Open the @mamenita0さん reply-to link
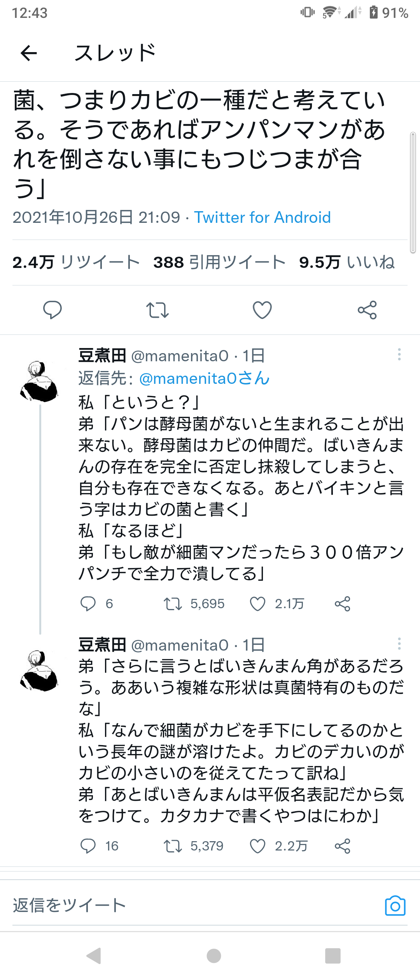The width and height of the screenshot is (420, 980). 204,378
